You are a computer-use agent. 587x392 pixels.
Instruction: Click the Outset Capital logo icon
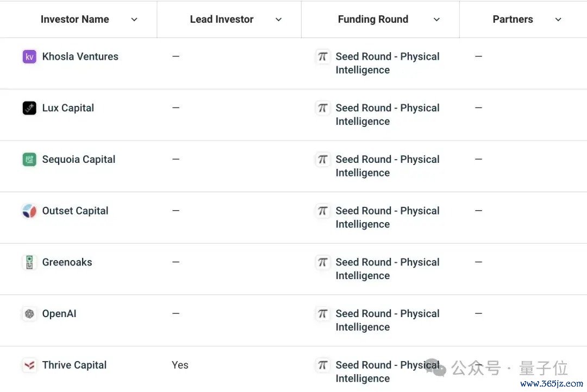click(x=29, y=211)
